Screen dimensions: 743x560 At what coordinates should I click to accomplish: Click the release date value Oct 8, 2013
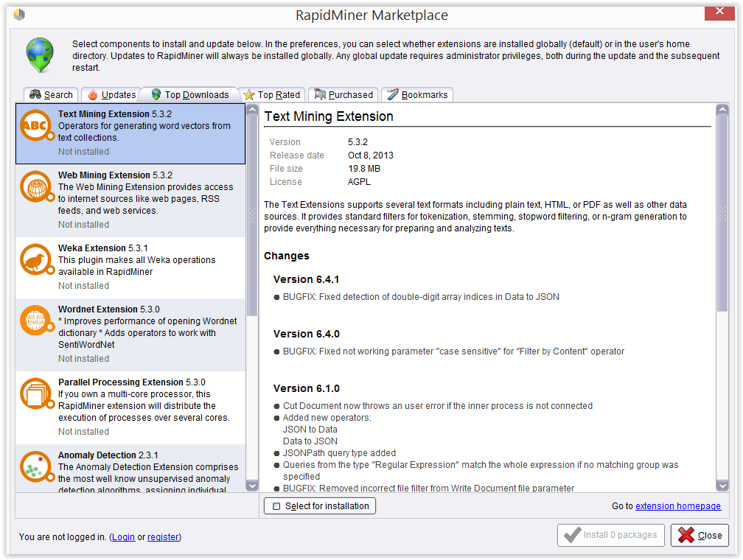[x=371, y=155]
